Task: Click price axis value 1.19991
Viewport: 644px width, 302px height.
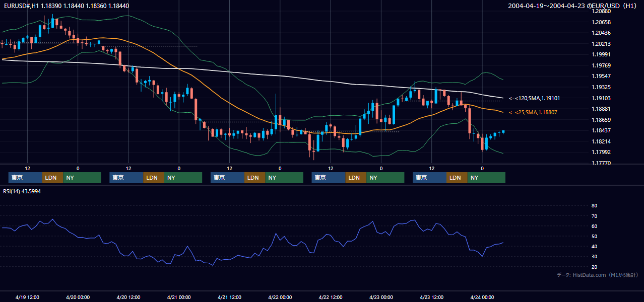Action: pyautogui.click(x=601, y=54)
